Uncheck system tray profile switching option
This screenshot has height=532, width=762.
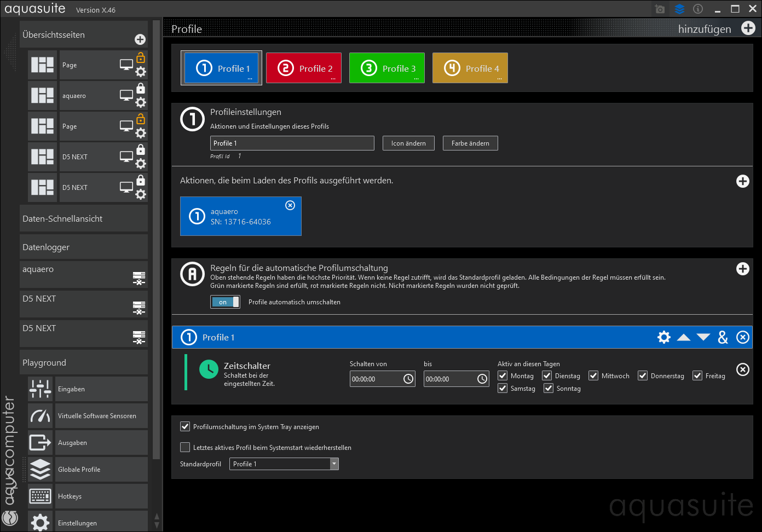pos(185,426)
